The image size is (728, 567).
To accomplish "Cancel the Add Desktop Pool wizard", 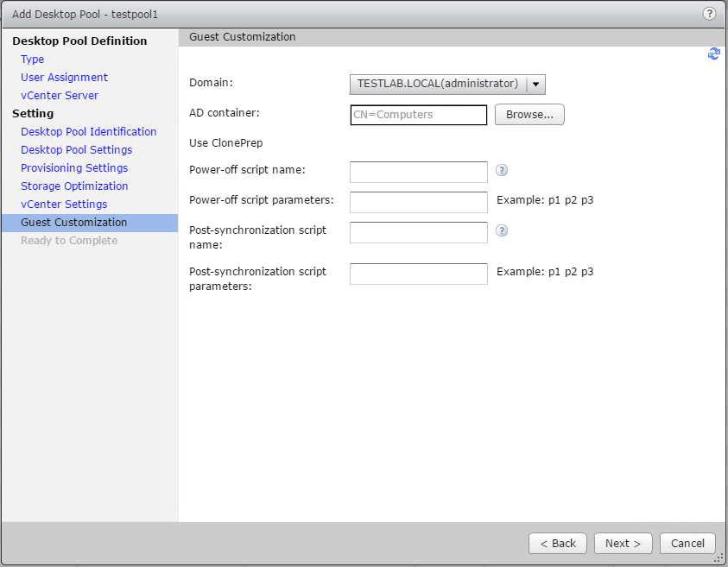I will (687, 543).
